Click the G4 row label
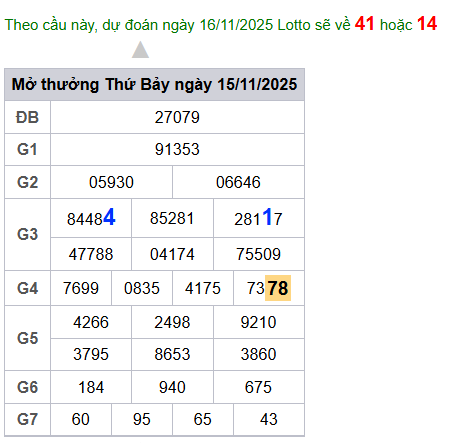Viewport: 471px width, 443px height. pos(27,288)
